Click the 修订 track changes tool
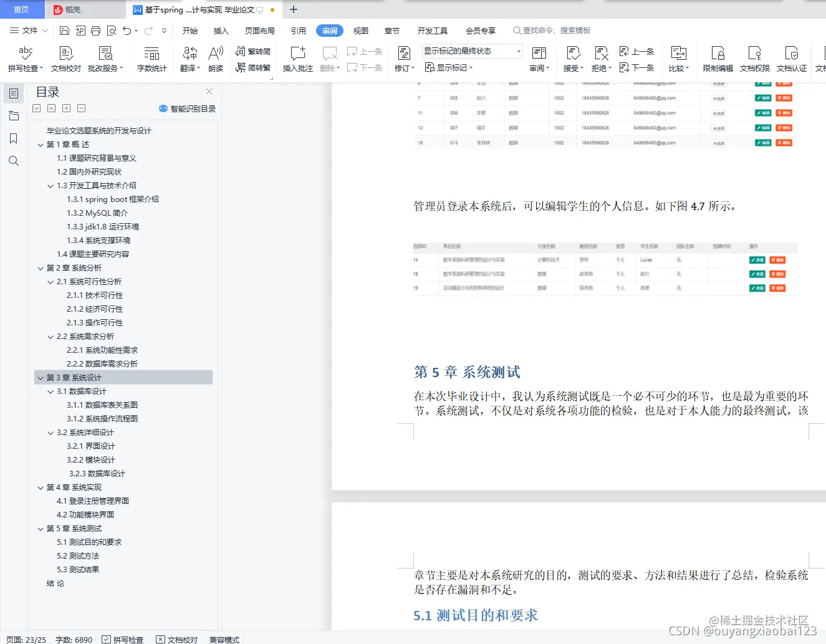 [x=404, y=59]
